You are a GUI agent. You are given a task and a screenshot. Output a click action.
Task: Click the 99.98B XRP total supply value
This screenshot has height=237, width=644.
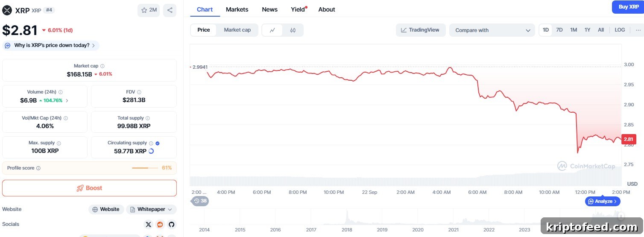[x=134, y=126]
